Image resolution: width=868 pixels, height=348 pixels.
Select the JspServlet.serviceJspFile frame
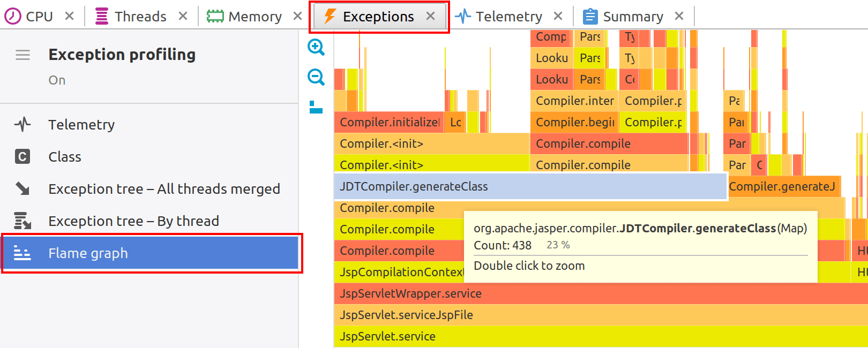(x=601, y=315)
